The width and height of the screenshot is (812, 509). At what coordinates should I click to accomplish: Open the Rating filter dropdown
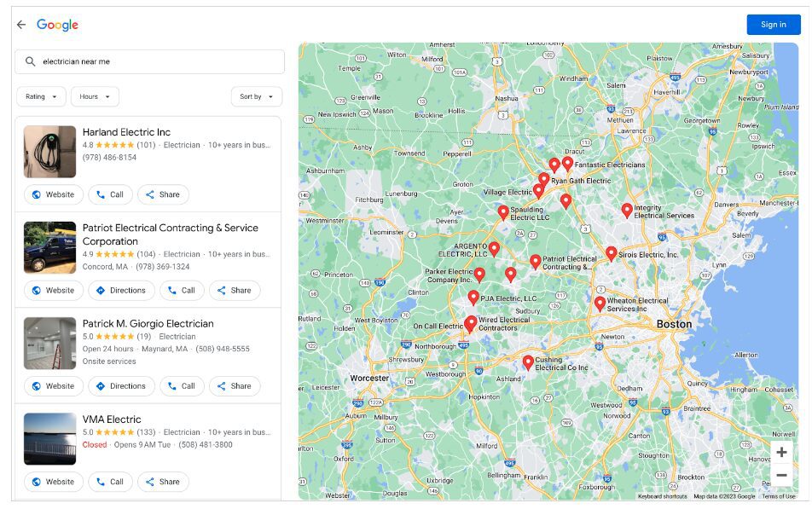pyautogui.click(x=41, y=97)
